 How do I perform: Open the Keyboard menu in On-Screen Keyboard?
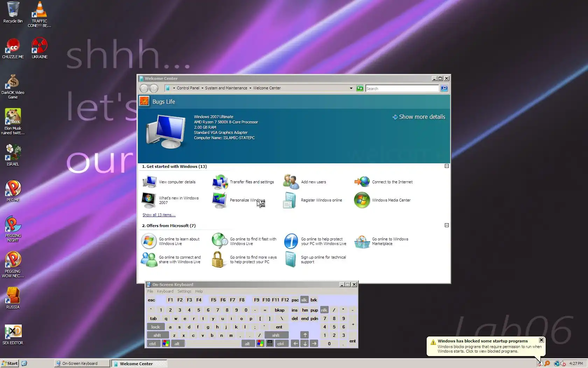[x=165, y=291]
